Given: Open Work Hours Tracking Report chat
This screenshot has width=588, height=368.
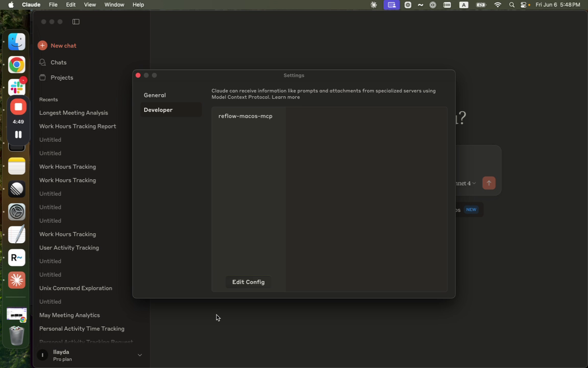Looking at the screenshot, I should point(78,126).
